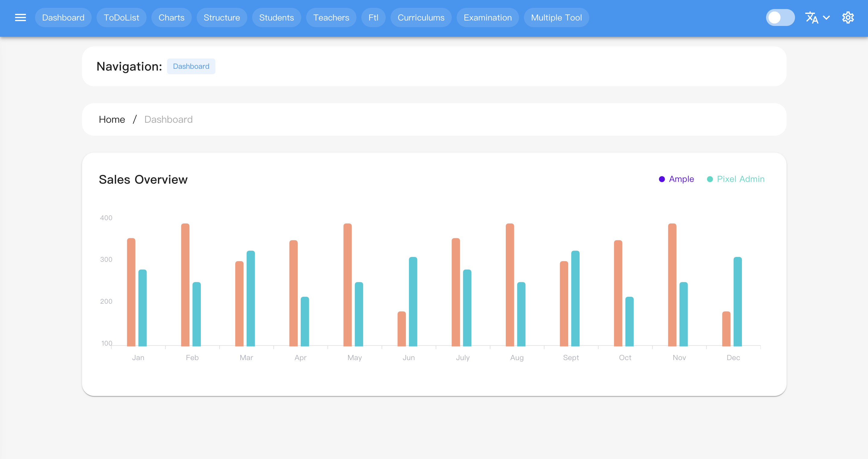Viewport: 868px width, 459px height.
Task: Click the orange bar for Oct
Action: 618,293
